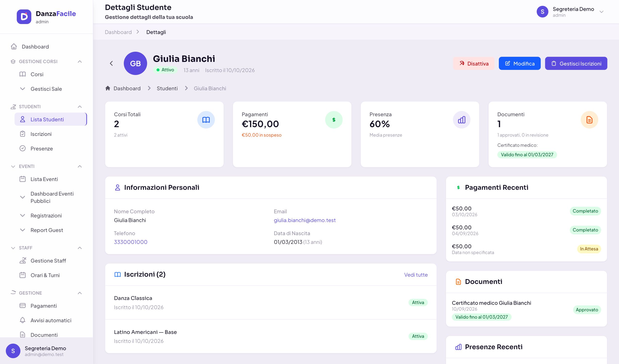The width and height of the screenshot is (619, 364).
Task: Open Presenze in the sidebar
Action: pos(50,149)
